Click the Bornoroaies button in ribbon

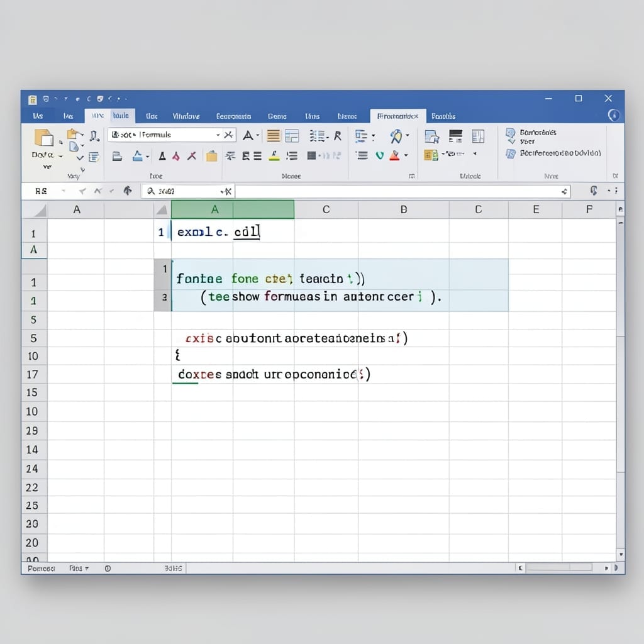(x=538, y=132)
